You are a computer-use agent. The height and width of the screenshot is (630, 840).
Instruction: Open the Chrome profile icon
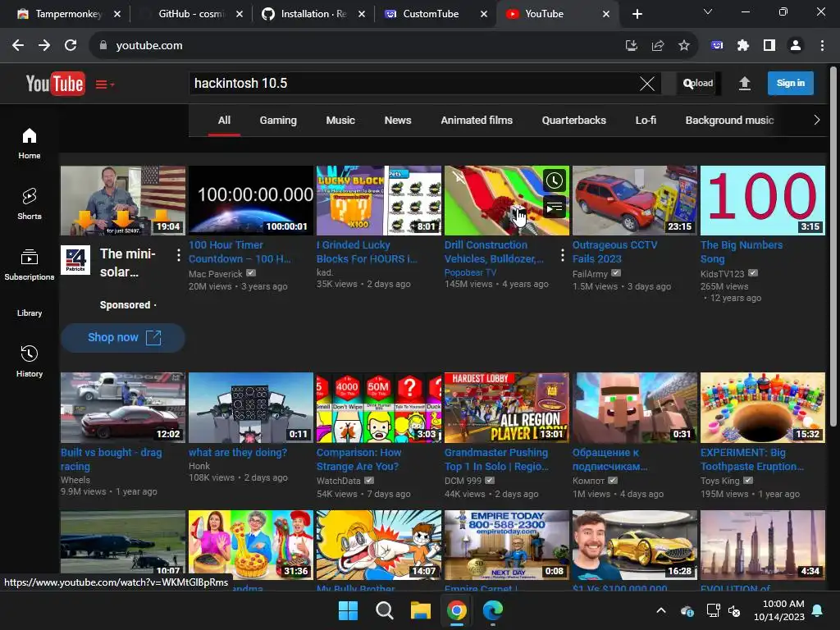click(x=796, y=46)
